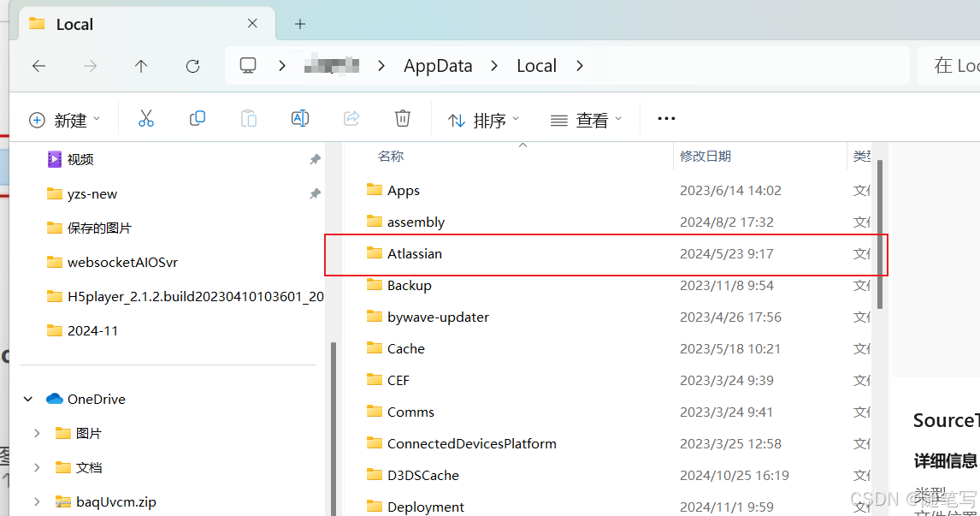This screenshot has width=980, height=516.
Task: Expand chevron after AppData in breadcrumb
Action: tap(494, 66)
